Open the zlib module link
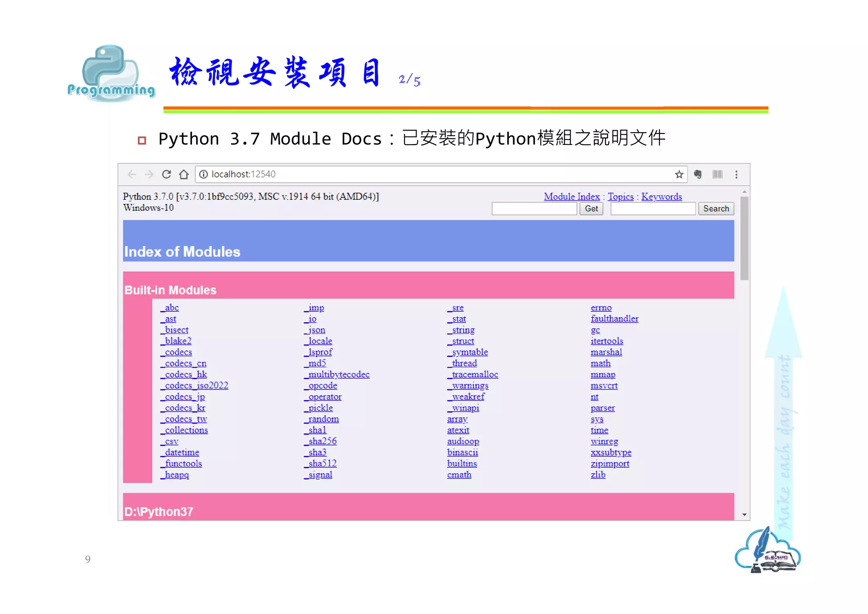The width and height of the screenshot is (868, 614). pos(598,475)
